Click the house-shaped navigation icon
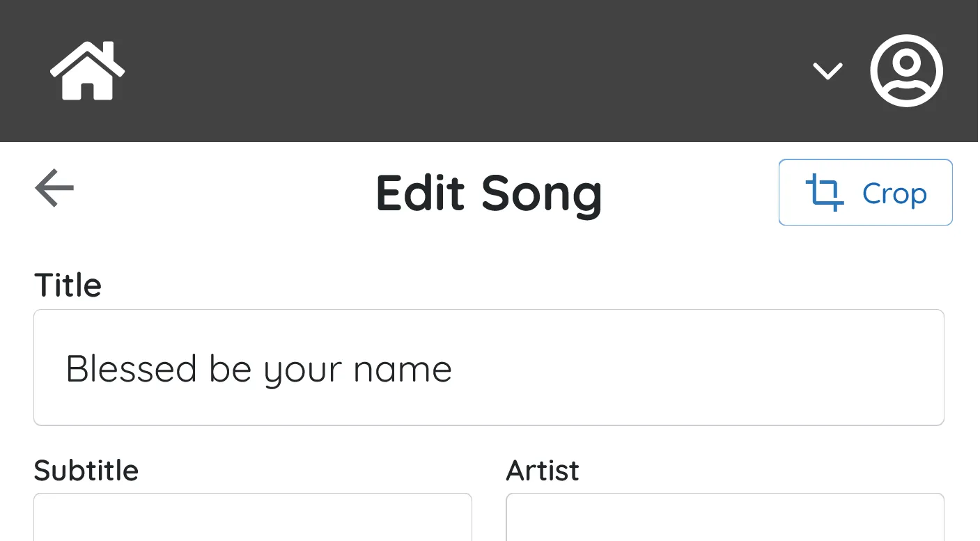 pyautogui.click(x=86, y=70)
